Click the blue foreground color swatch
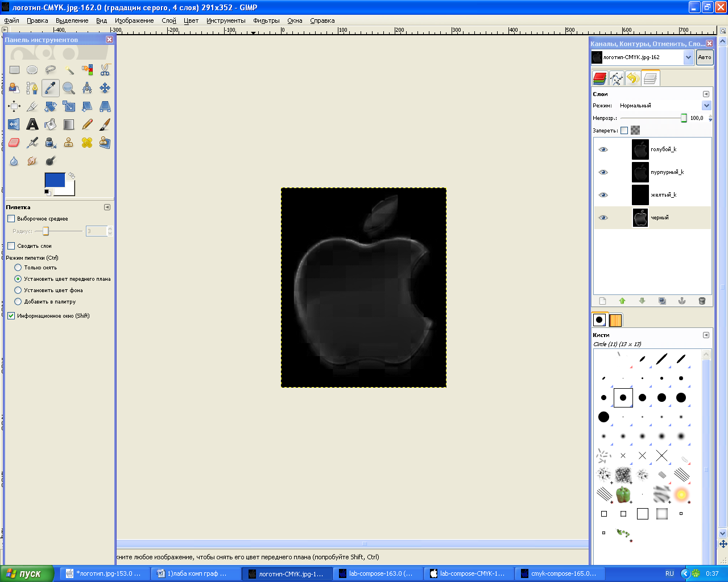Screen dimensions: 728x582 pyautogui.click(x=55, y=180)
